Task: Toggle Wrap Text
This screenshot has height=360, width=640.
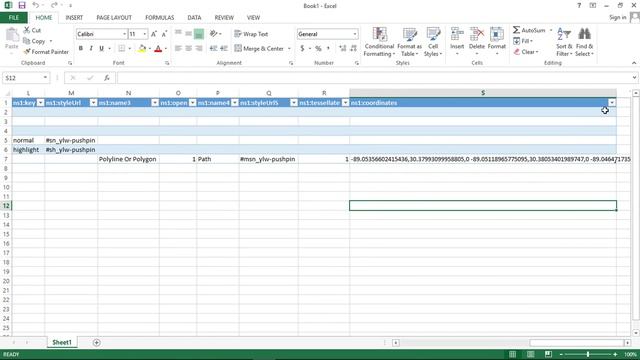Action: (x=251, y=34)
